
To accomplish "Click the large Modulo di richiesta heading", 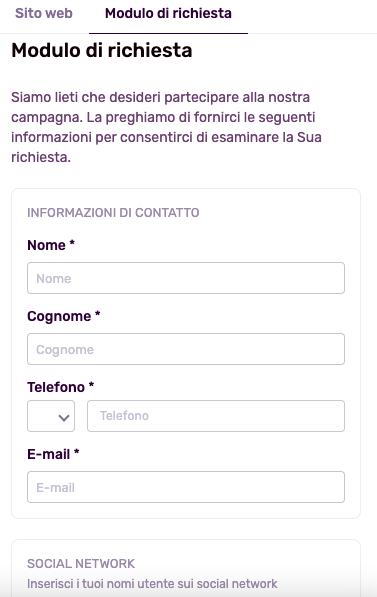I will pos(102,50).
